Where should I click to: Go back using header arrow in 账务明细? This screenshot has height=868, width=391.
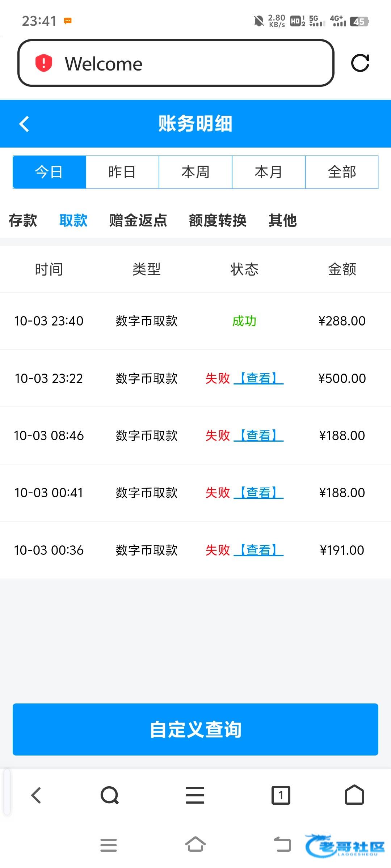point(24,124)
